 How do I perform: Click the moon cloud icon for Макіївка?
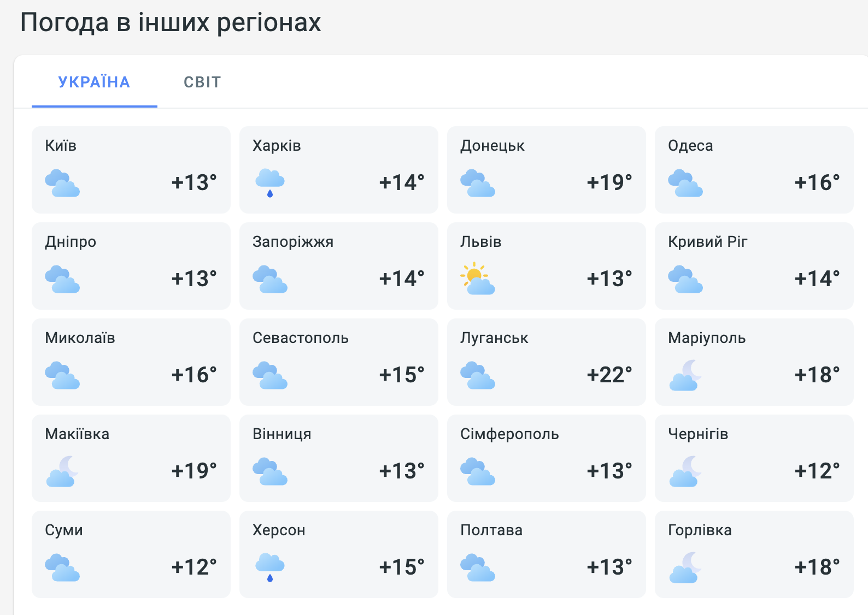[62, 471]
